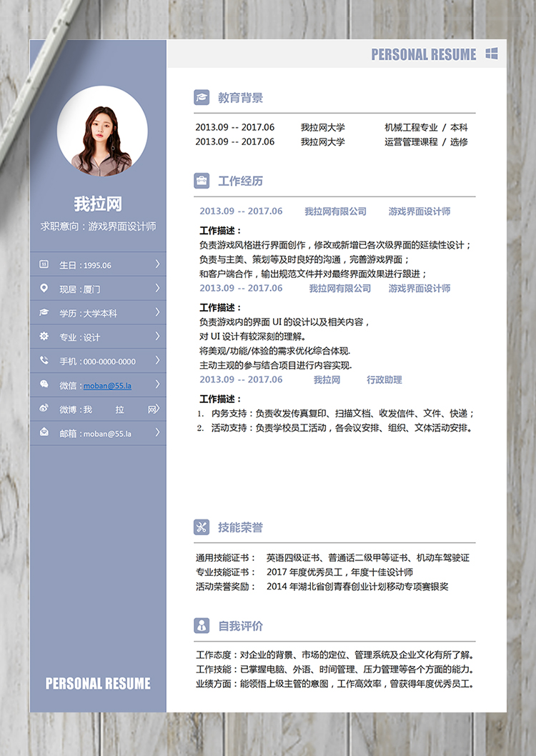This screenshot has height=756, width=536.
Task: Click 2017 年度优秀员工，年度十佳设计师 line
Action: coord(339,572)
